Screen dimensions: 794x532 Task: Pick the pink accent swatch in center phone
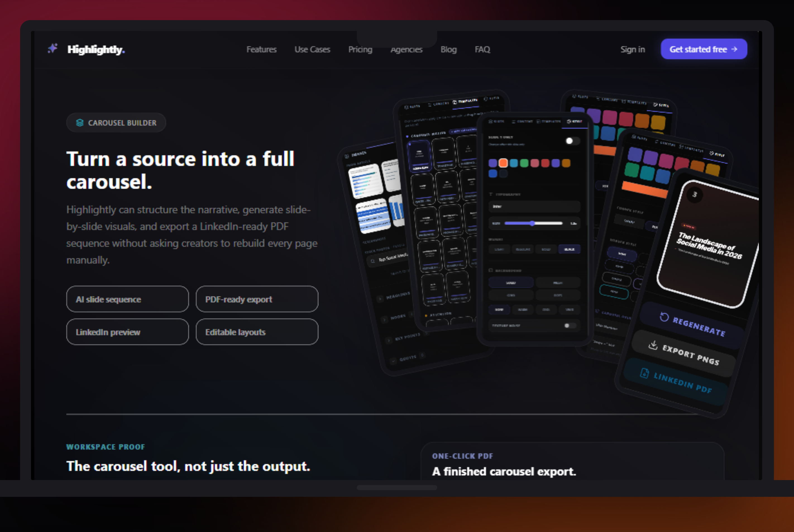[535, 163]
